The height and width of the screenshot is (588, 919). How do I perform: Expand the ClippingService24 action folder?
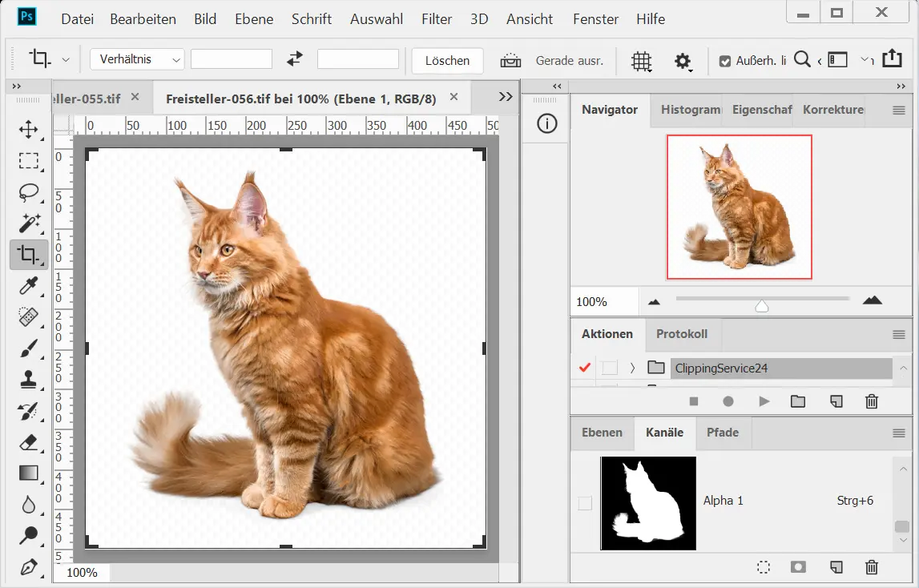pos(632,368)
